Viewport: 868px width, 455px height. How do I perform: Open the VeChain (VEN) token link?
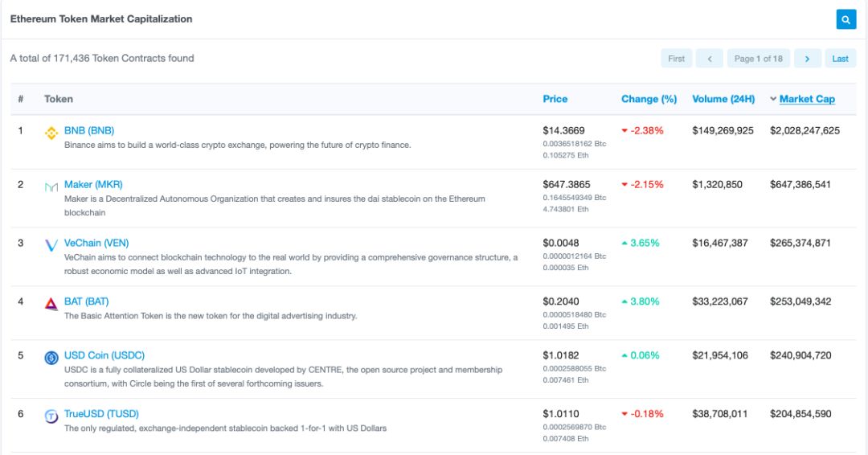click(96, 243)
